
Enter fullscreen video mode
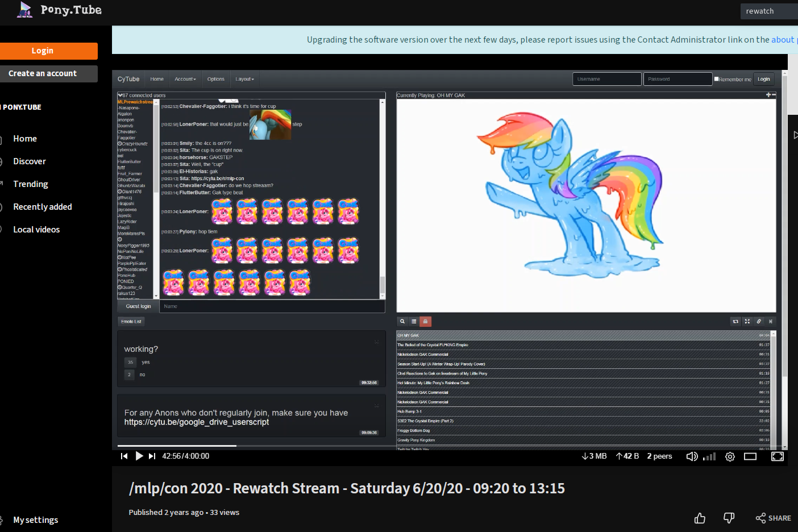tap(777, 456)
